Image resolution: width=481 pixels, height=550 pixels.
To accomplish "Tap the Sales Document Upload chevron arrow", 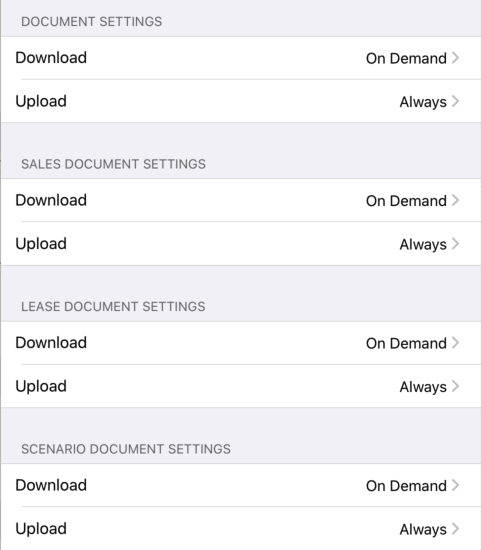I will (x=455, y=244).
